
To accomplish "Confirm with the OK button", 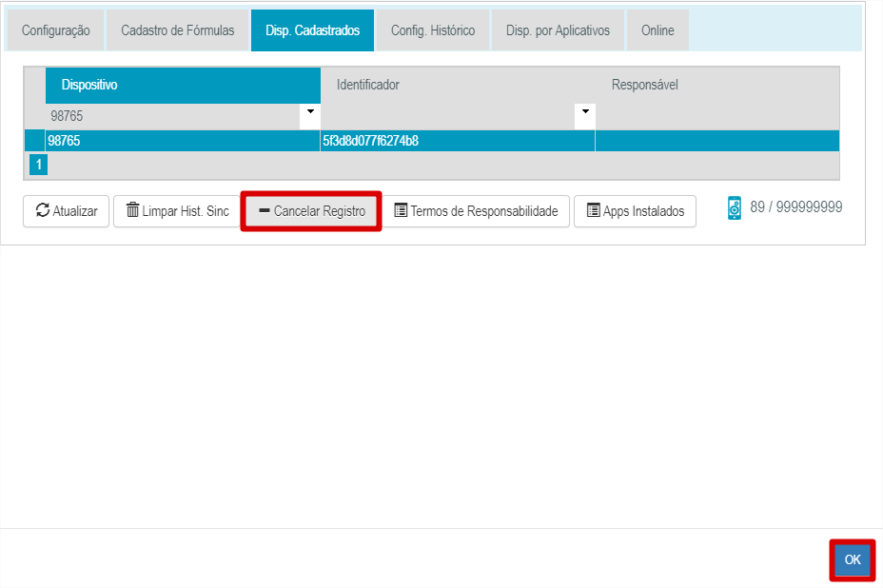I will (852, 559).
